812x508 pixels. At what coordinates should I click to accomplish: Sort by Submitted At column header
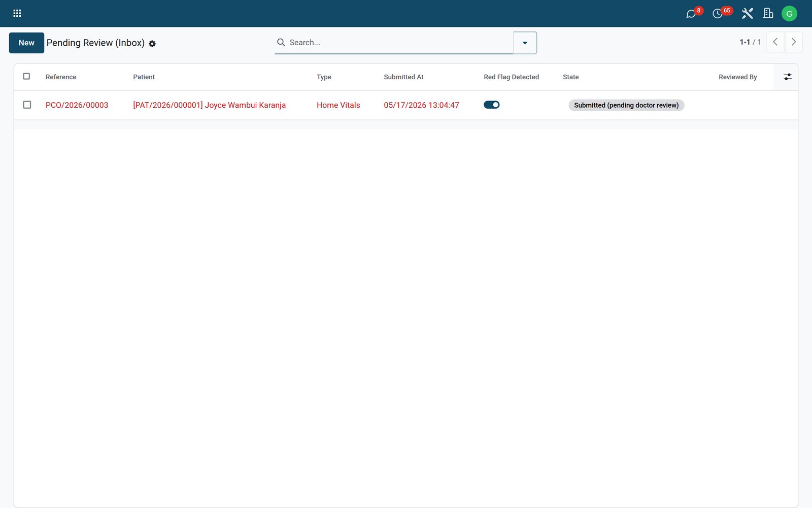coord(403,77)
